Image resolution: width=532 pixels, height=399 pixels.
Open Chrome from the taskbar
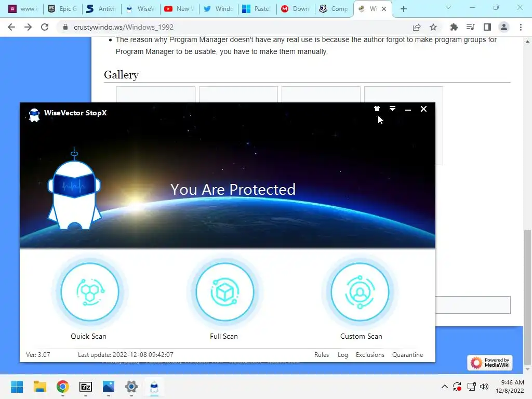63,387
